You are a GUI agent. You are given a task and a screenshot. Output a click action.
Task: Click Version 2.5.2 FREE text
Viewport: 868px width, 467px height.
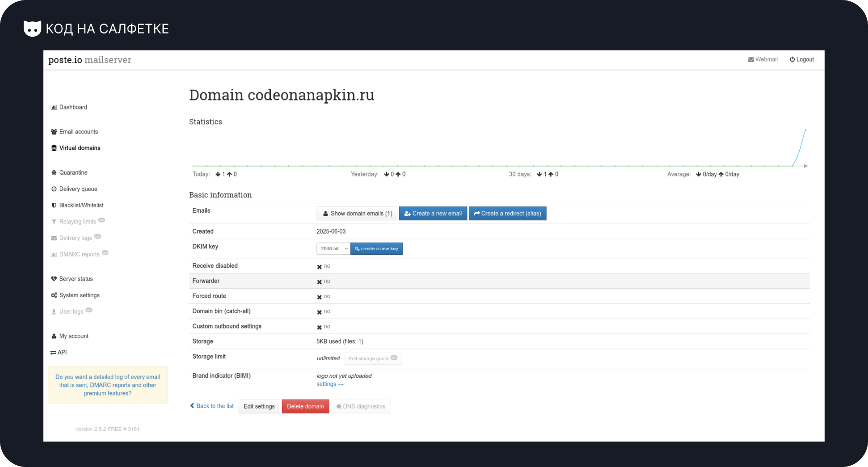[x=108, y=429]
